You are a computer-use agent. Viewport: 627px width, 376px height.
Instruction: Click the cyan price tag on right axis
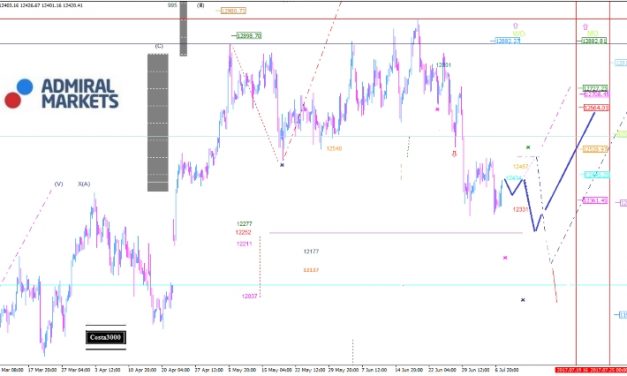(596, 175)
